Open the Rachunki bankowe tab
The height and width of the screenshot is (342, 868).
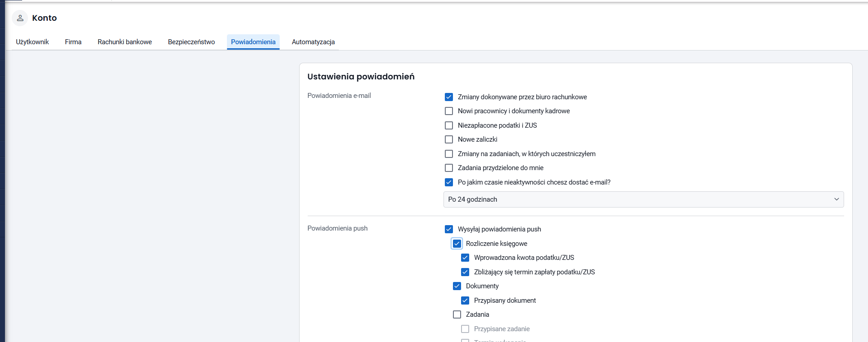(x=125, y=42)
